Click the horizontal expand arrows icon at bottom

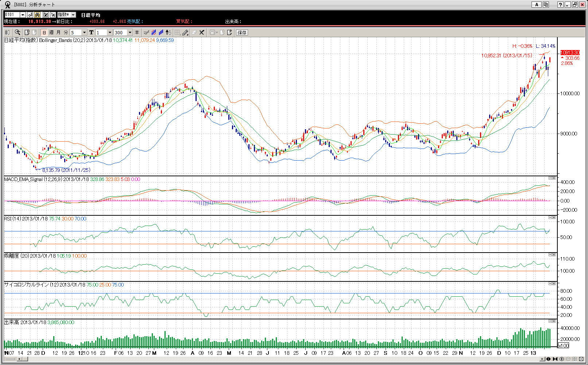[x=548, y=359]
